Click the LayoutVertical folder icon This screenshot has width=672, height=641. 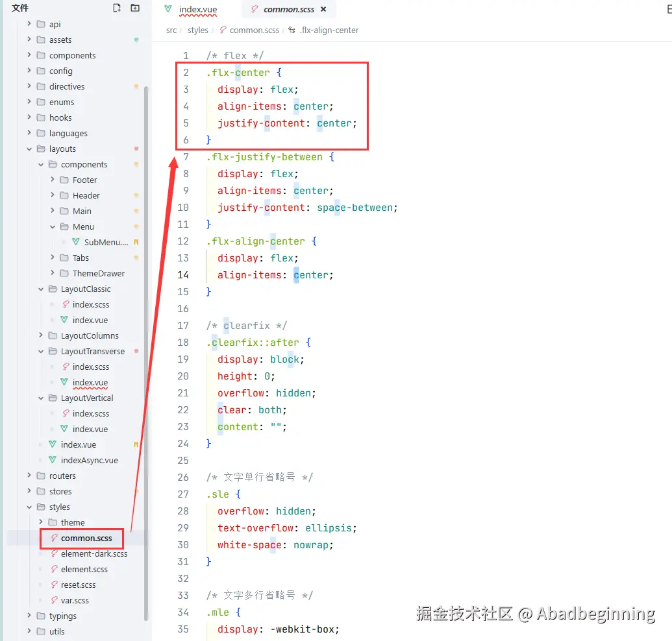53,398
